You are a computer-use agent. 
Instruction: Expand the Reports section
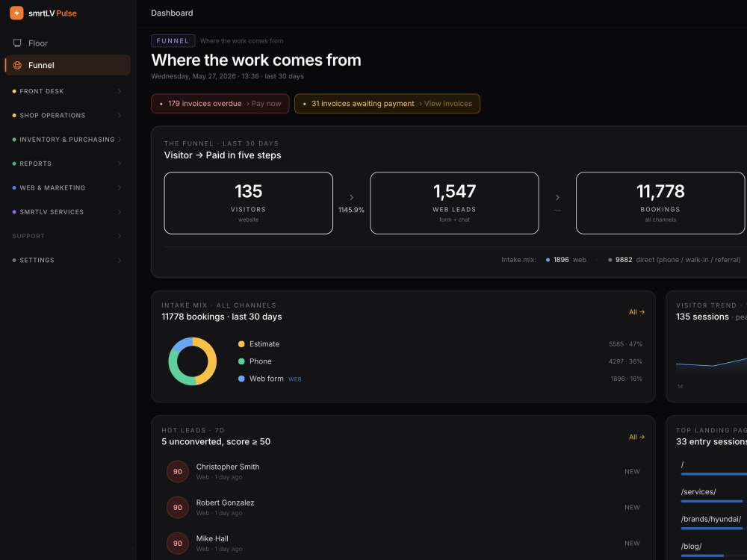coord(67,164)
